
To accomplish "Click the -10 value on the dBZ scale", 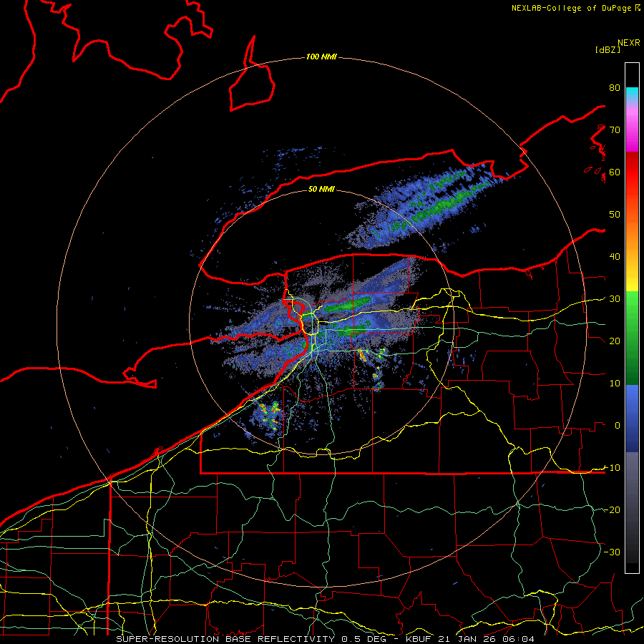I will [612, 468].
